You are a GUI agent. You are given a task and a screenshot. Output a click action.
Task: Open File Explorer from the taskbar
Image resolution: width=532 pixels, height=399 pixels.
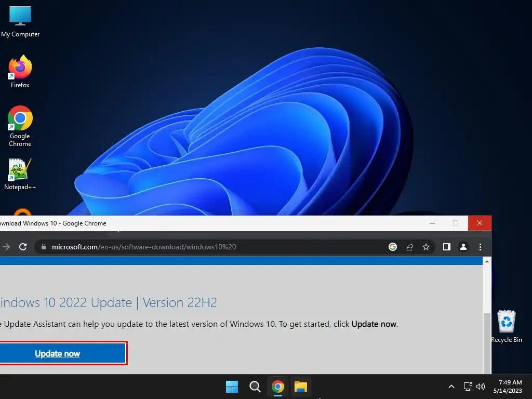coord(301,387)
